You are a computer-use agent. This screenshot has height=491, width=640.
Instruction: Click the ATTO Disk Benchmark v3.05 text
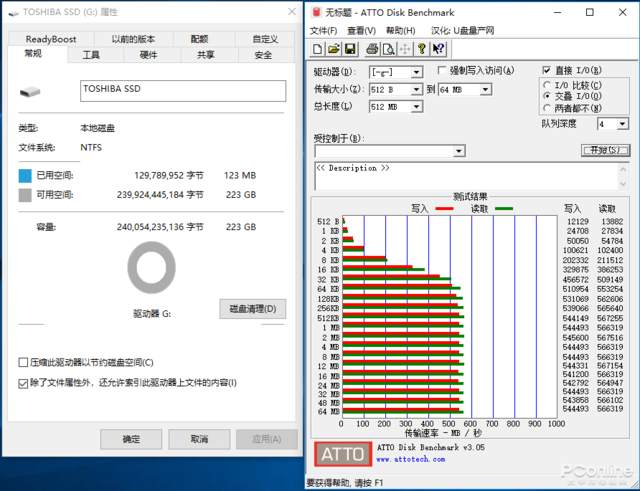coord(431,447)
